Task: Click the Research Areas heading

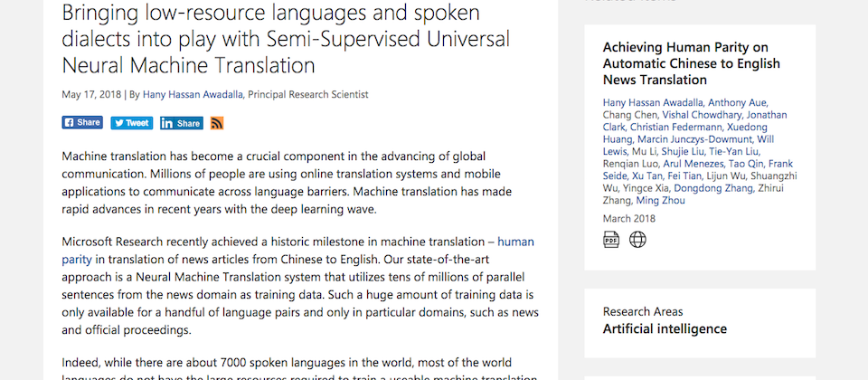Action: [x=643, y=311]
